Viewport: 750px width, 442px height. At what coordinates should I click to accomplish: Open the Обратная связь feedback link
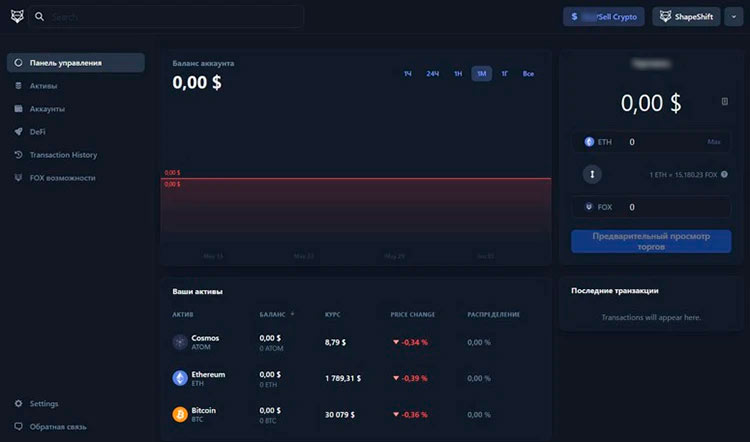point(57,427)
